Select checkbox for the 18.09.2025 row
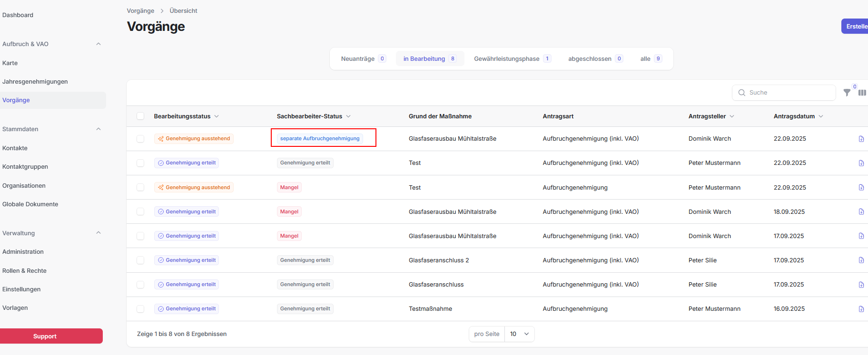The image size is (868, 355). point(140,211)
